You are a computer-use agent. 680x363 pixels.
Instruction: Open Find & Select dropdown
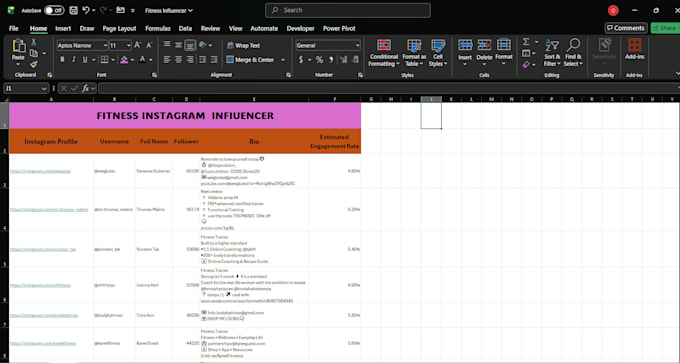pos(573,52)
